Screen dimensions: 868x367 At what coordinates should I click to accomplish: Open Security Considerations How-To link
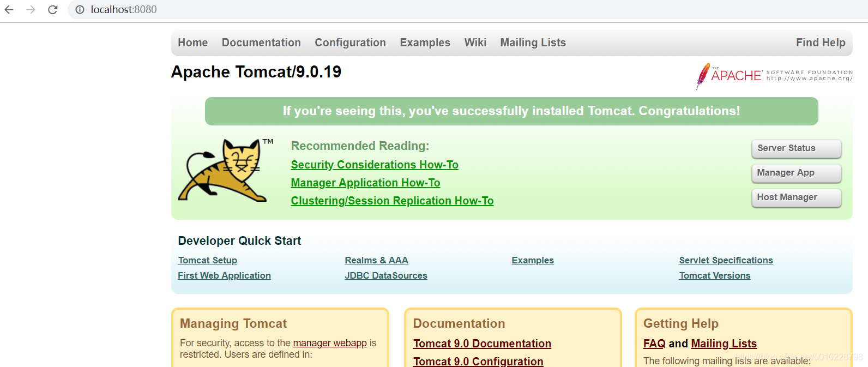[x=375, y=165]
